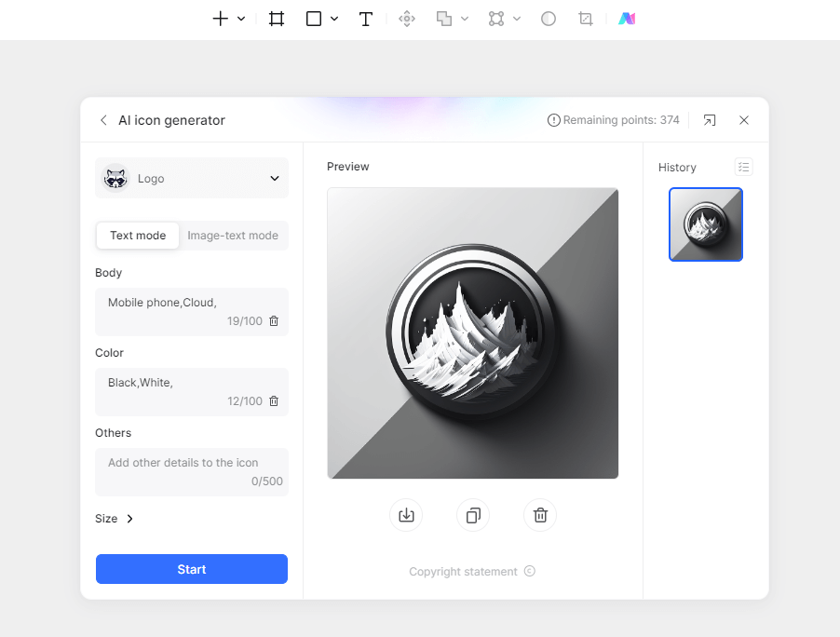Download the generated icon
Screen dimensions: 840x637
(x=406, y=515)
